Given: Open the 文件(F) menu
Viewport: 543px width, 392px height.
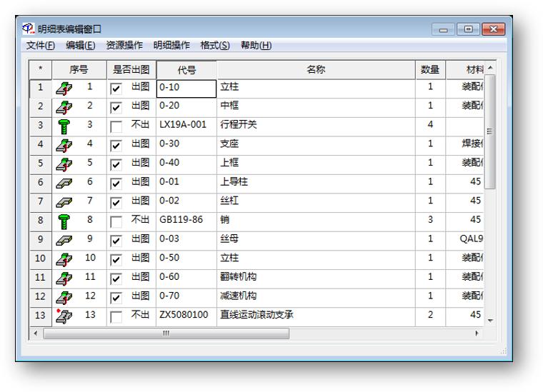Looking at the screenshot, I should tap(41, 45).
